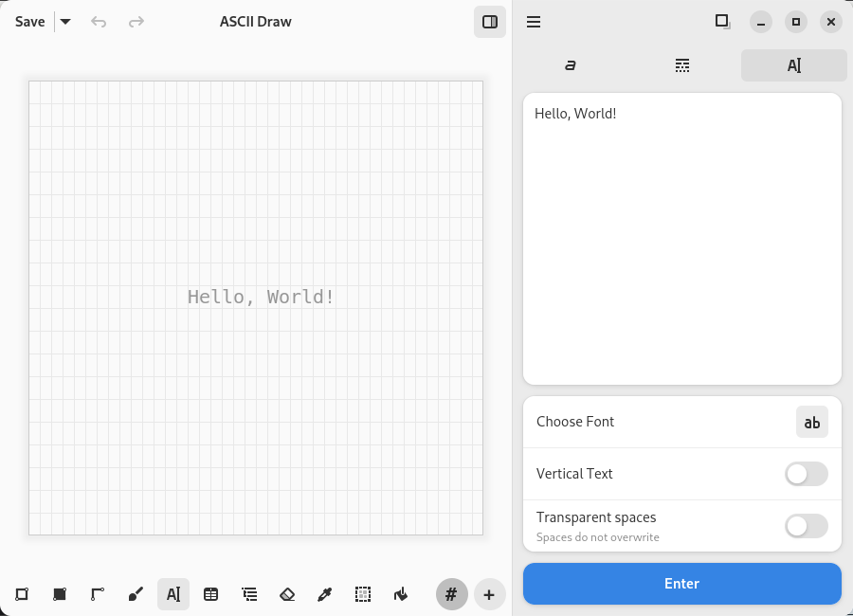The height and width of the screenshot is (616, 853).
Task: Open the hamburger main menu
Action: 534,22
